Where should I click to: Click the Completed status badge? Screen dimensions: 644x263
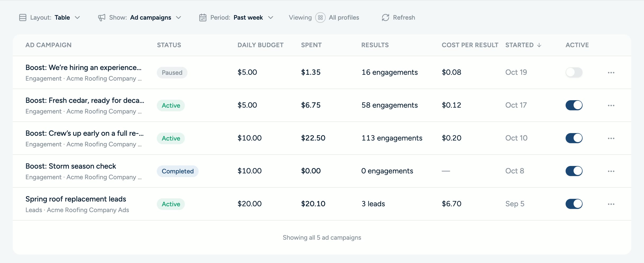point(178,171)
